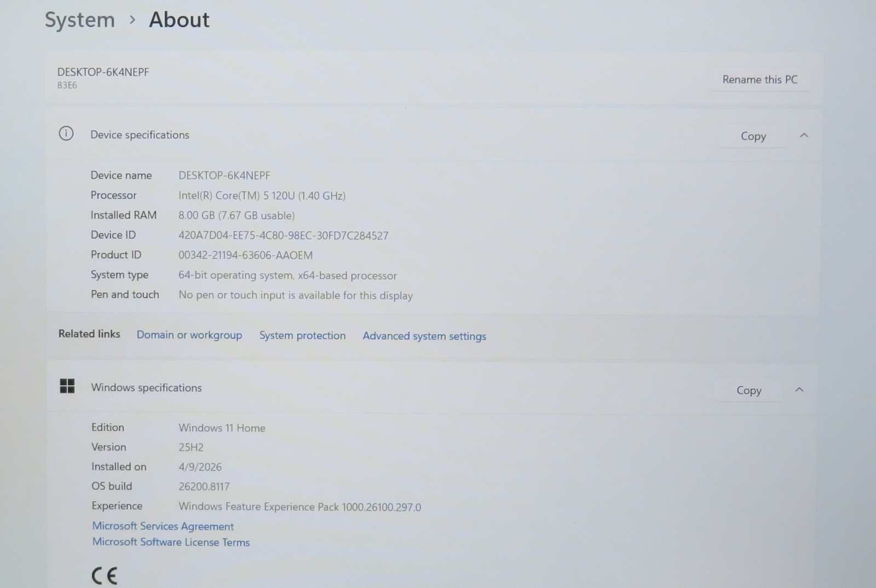Click DESKTOP-6K4NEPF name in top card
The height and width of the screenshot is (588, 876).
(x=103, y=72)
